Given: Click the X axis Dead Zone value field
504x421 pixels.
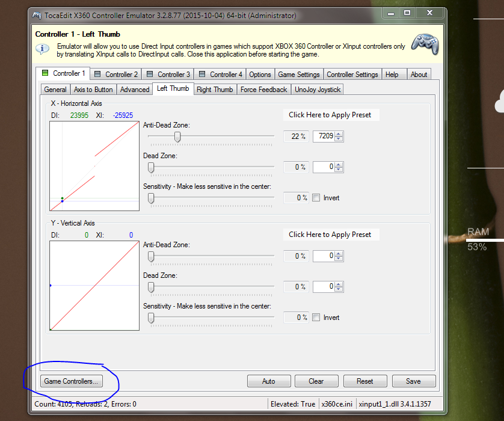Looking at the screenshot, I should 324,167.
